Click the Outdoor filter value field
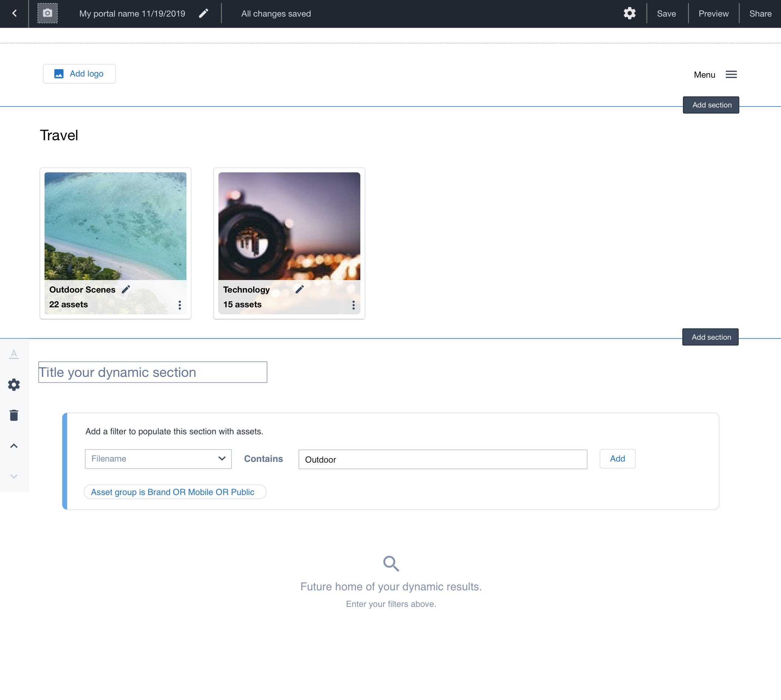 point(443,459)
